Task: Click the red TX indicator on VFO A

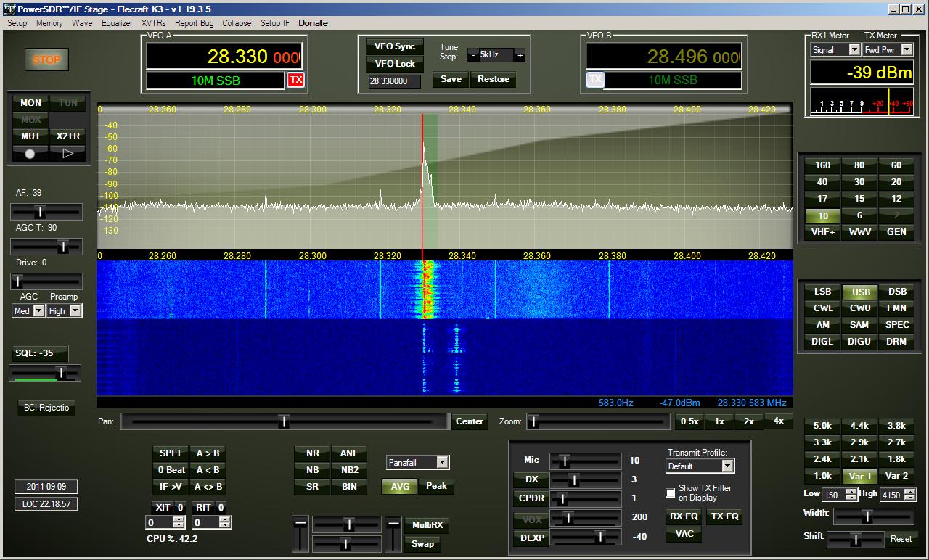Action: click(x=295, y=80)
